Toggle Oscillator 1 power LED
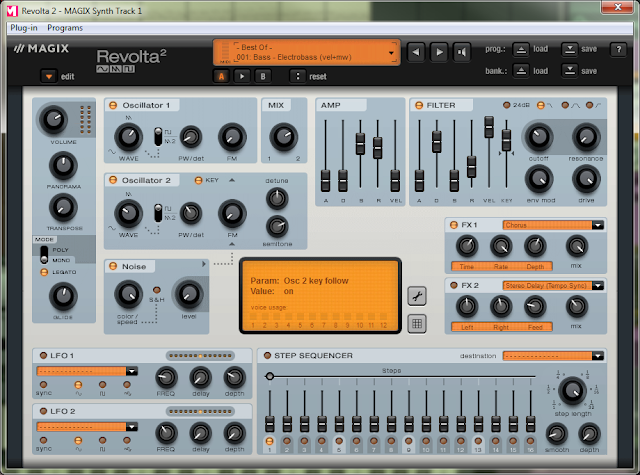The width and height of the screenshot is (640, 475). point(113,105)
